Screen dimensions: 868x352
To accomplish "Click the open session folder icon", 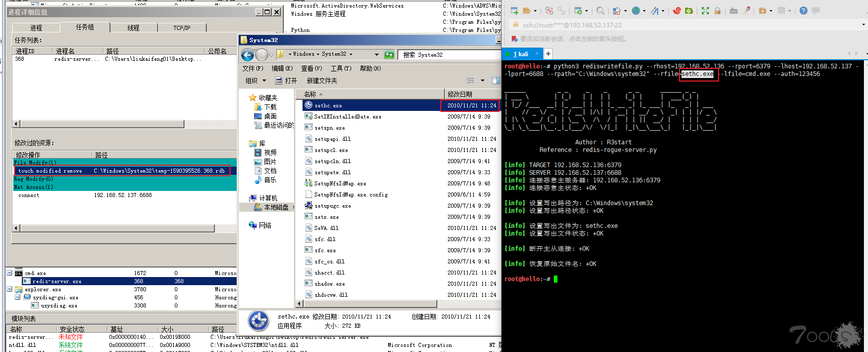I will 526,11.
